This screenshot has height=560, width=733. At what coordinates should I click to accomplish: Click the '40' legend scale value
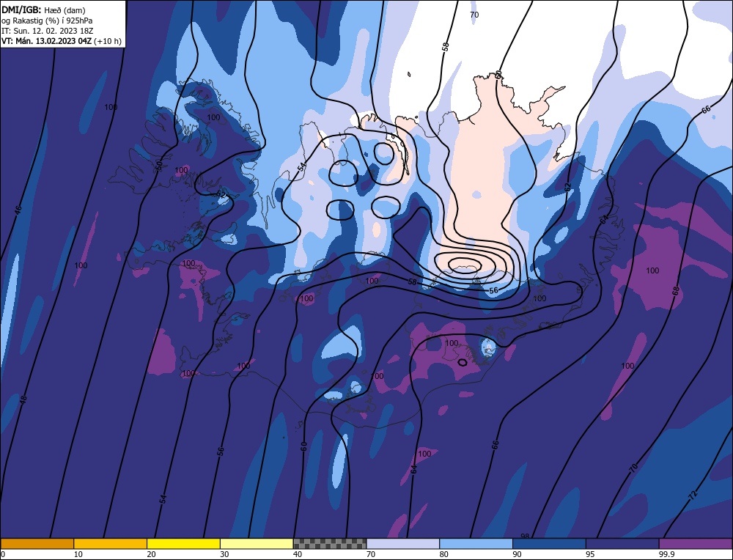pyautogui.click(x=298, y=554)
